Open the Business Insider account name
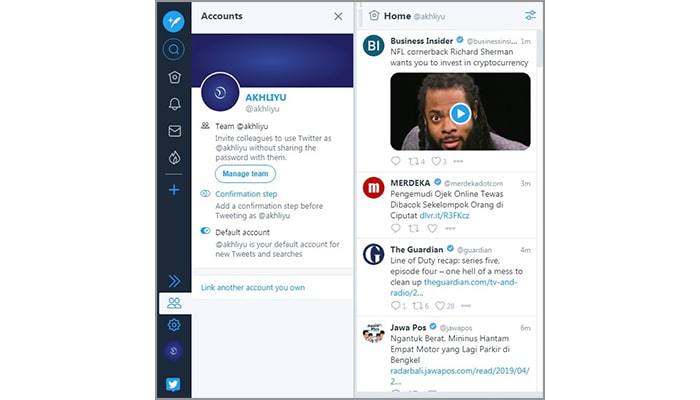This screenshot has height=400, width=700. pyautogui.click(x=421, y=41)
